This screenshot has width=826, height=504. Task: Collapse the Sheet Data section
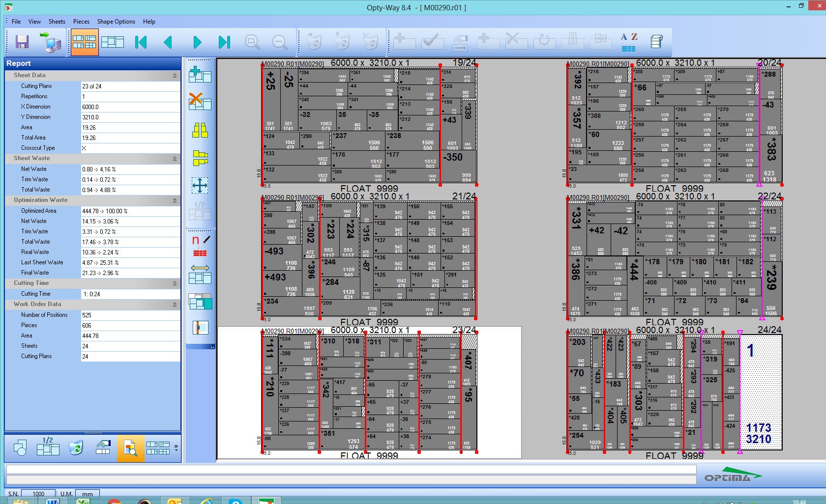point(175,76)
